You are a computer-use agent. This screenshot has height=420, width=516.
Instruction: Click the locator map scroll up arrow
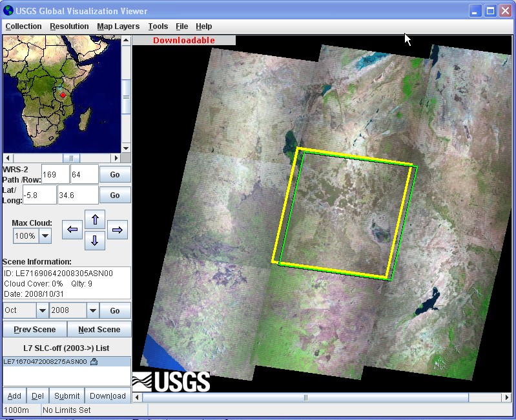(x=126, y=40)
